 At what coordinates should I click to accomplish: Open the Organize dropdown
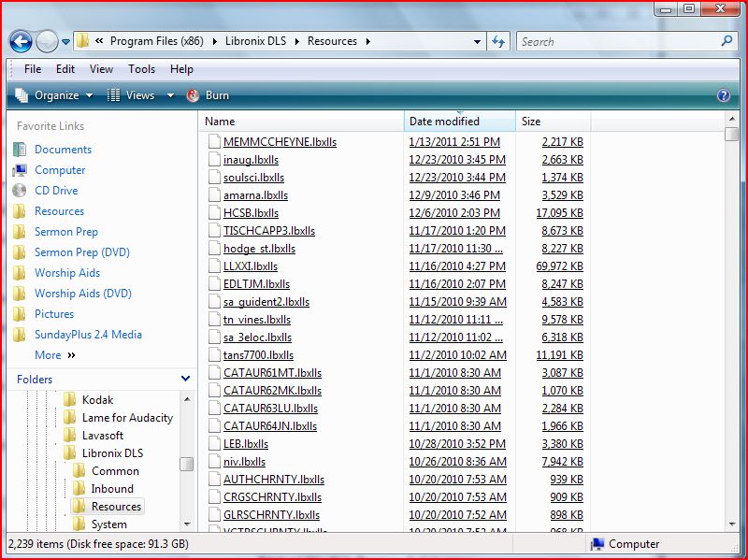[53, 95]
